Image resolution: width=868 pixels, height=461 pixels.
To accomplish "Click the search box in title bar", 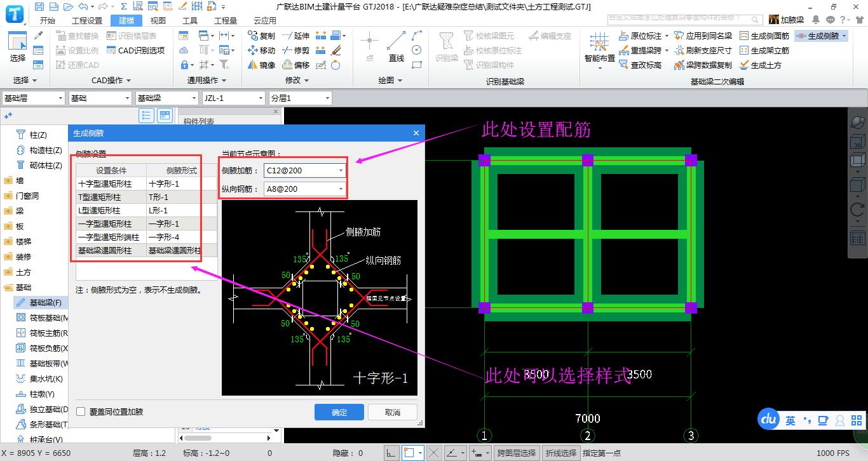I will pyautogui.click(x=684, y=19).
